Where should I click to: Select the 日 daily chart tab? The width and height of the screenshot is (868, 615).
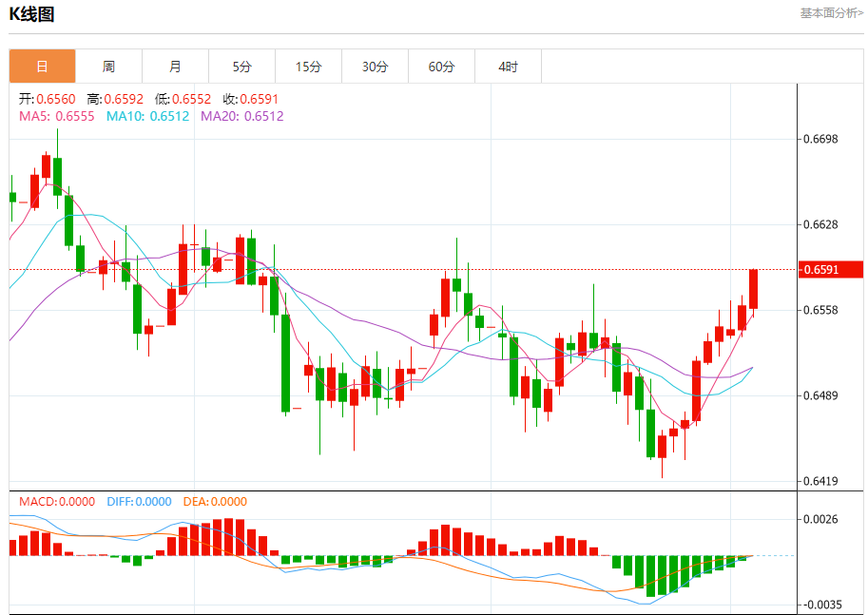coord(42,67)
